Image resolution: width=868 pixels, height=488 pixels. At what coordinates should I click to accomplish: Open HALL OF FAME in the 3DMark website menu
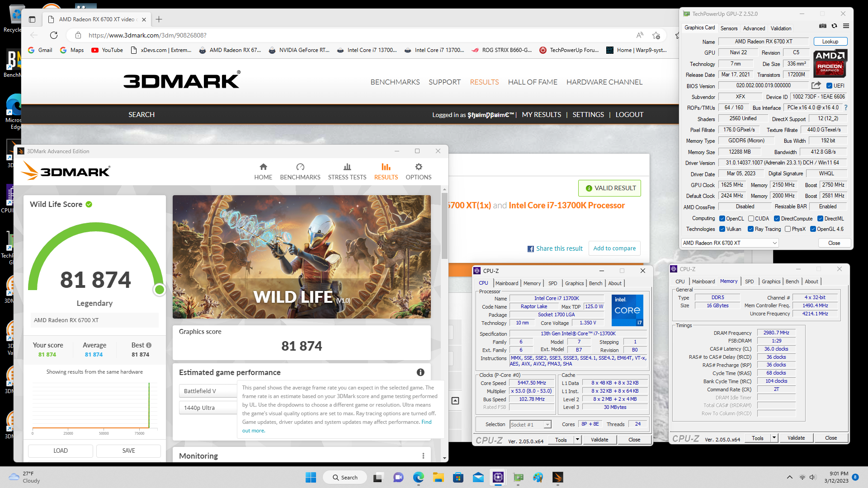pos(533,82)
